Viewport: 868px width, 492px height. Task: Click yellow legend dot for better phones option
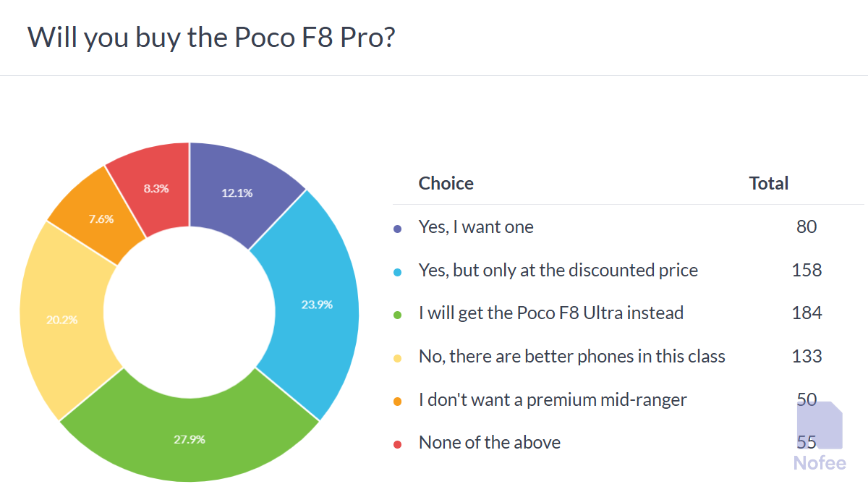(397, 357)
